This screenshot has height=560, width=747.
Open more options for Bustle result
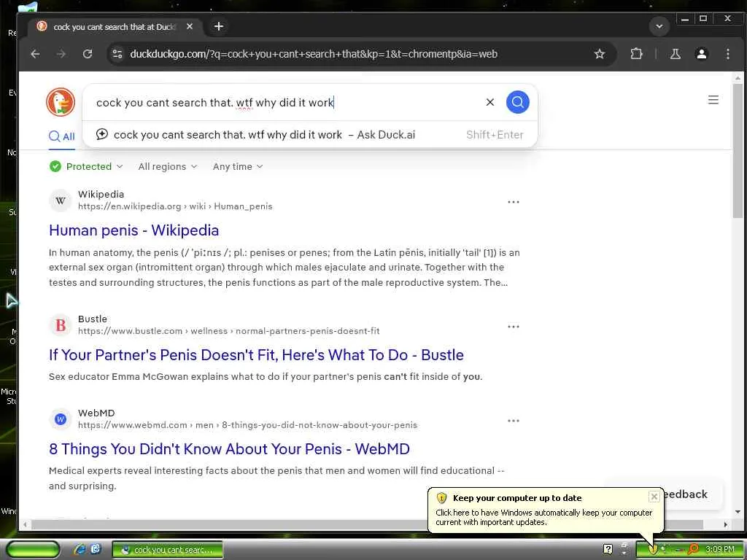(513, 327)
